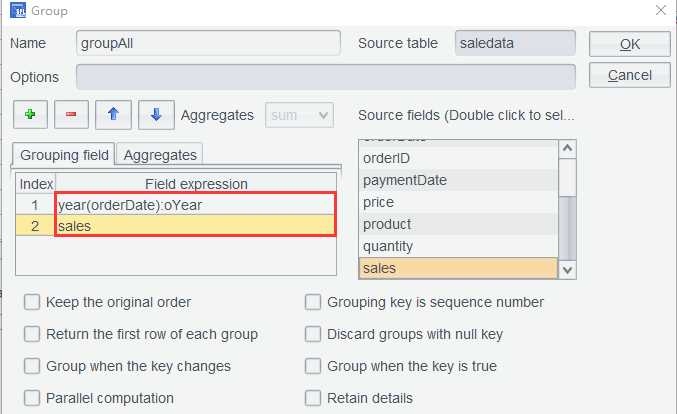Enable Keep the original order

33,302
